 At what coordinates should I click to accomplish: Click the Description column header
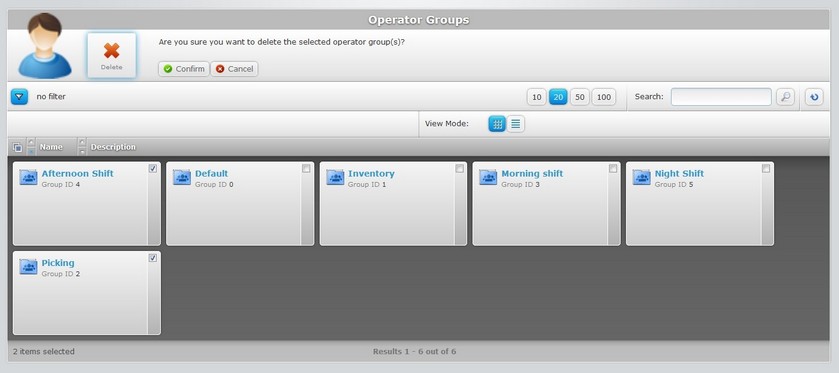click(113, 147)
